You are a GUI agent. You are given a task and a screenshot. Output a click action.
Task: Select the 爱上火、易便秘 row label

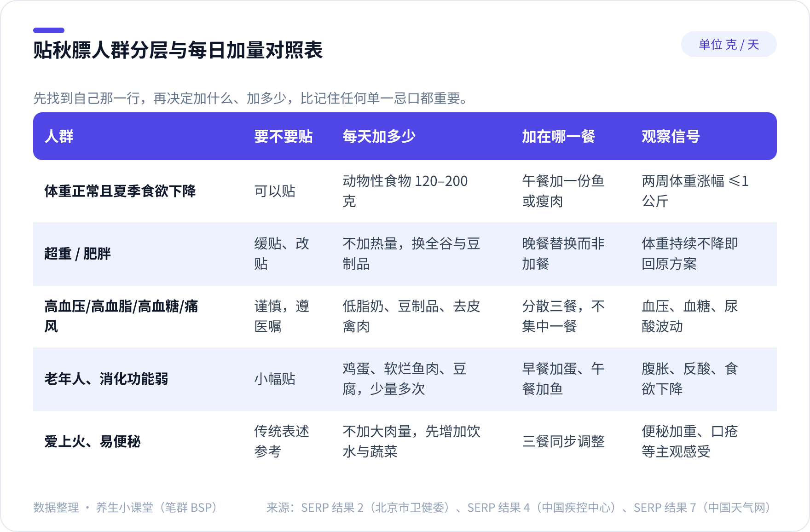(x=93, y=441)
